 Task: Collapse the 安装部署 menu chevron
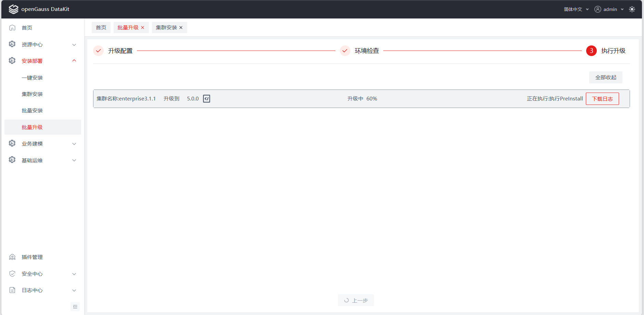[x=74, y=61]
